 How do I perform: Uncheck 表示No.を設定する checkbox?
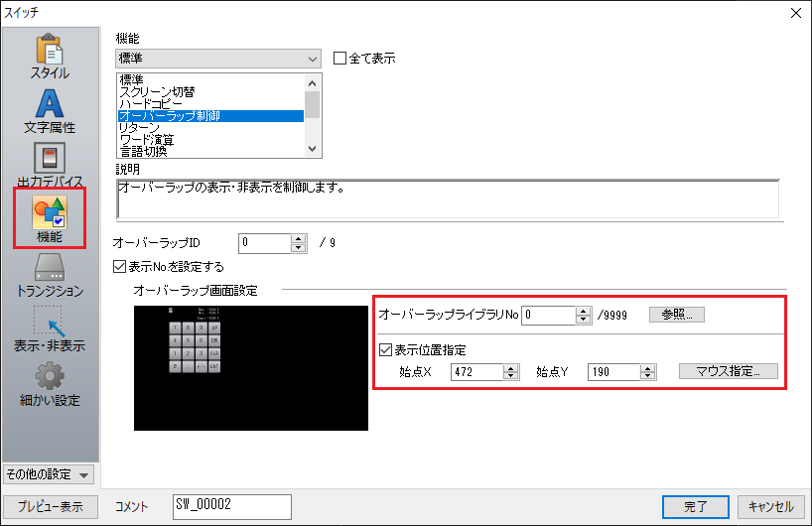[121, 267]
